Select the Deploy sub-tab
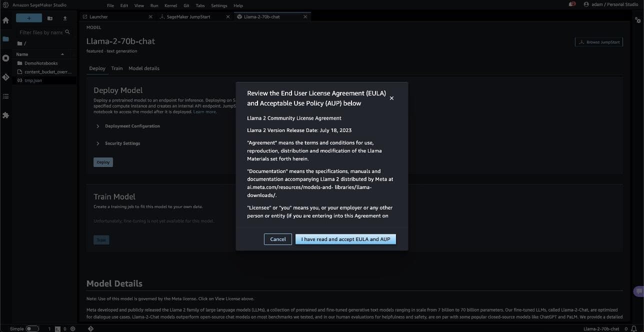Screen dimensions: 644x332 [x=97, y=68]
